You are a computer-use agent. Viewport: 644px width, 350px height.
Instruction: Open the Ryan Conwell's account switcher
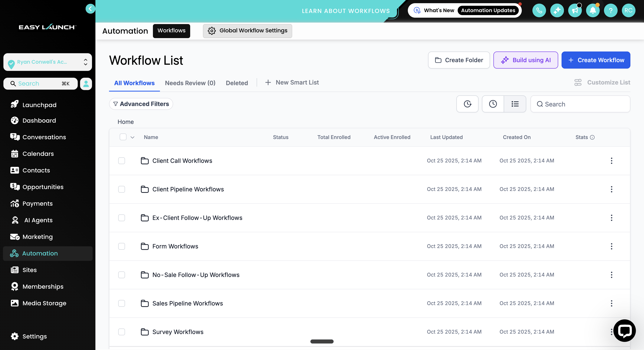pyautogui.click(x=47, y=62)
